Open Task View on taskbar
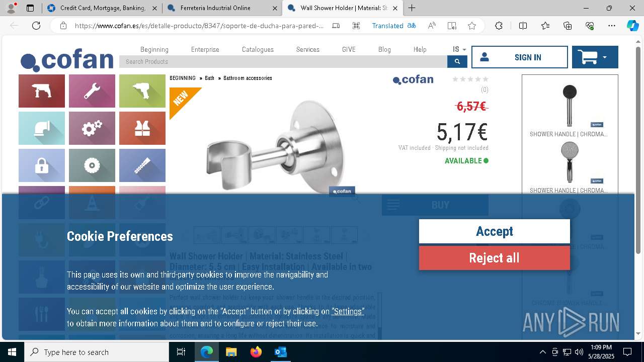 click(181, 352)
